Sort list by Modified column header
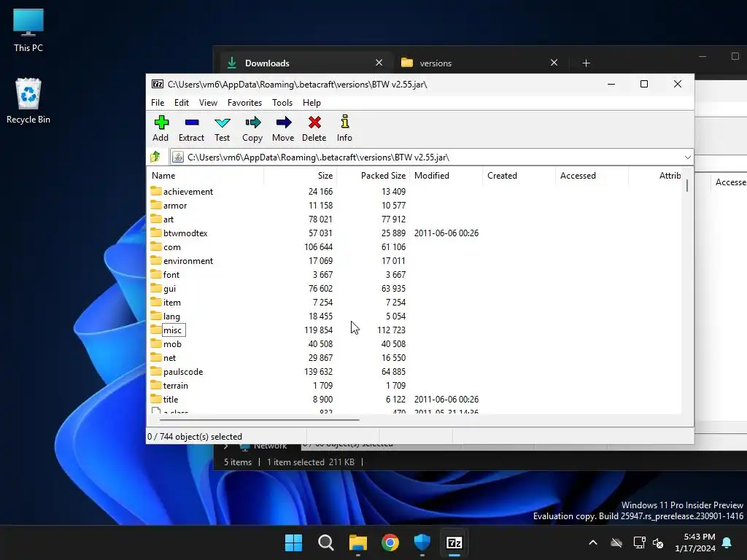This screenshot has height=560, width=747. click(432, 176)
